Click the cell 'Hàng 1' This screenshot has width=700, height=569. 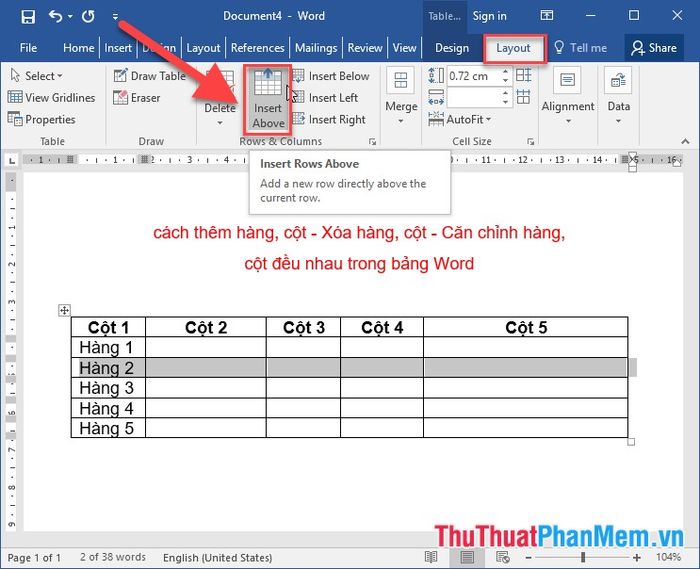point(108,347)
